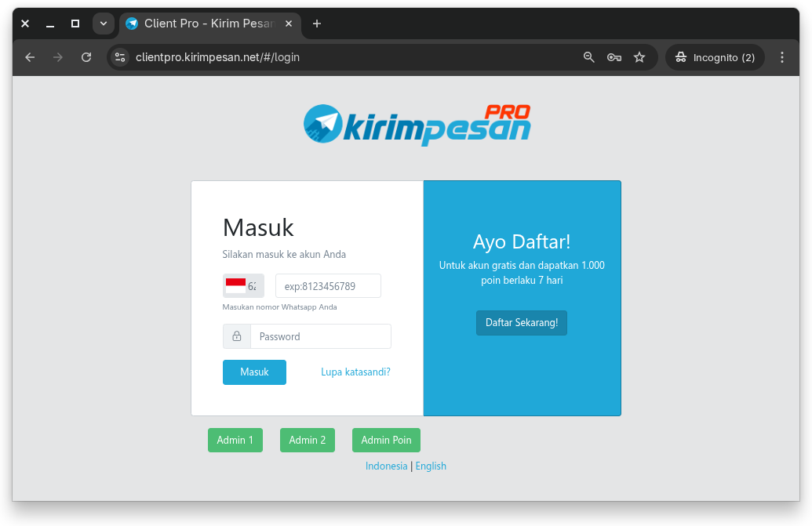Click the Admin Poin button

click(x=386, y=441)
